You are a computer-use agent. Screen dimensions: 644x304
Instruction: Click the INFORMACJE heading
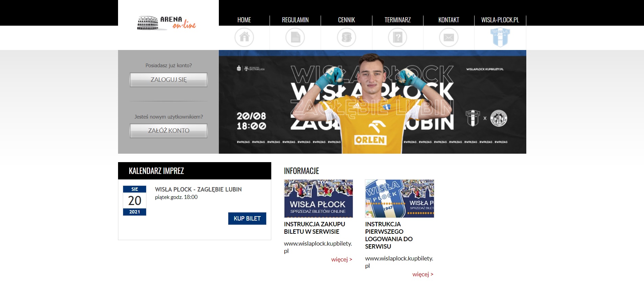point(301,171)
